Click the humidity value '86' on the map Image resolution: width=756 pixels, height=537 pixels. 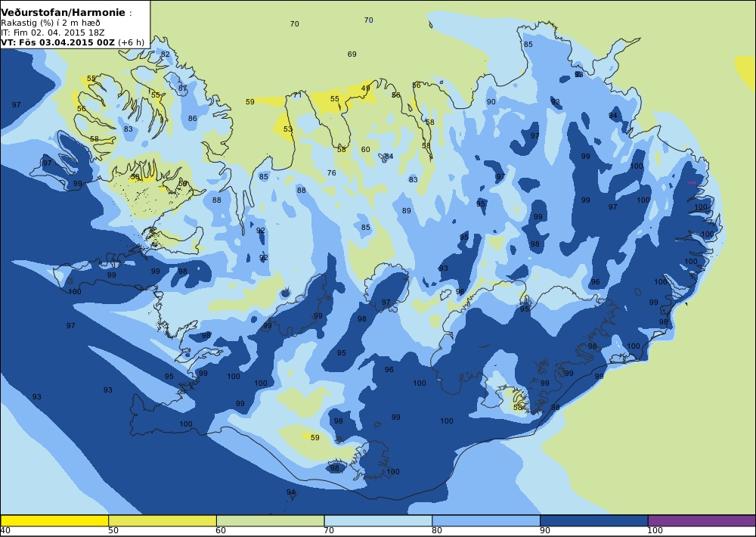[192, 119]
